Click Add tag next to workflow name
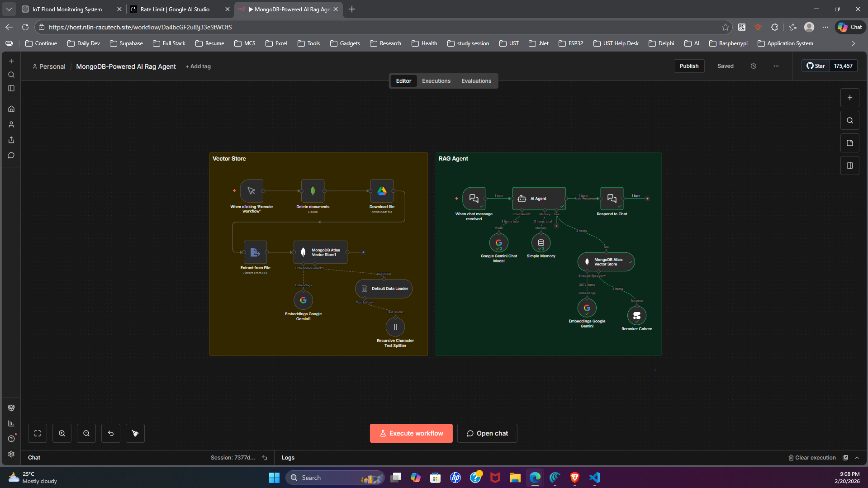This screenshot has height=488, width=868. pyautogui.click(x=198, y=66)
